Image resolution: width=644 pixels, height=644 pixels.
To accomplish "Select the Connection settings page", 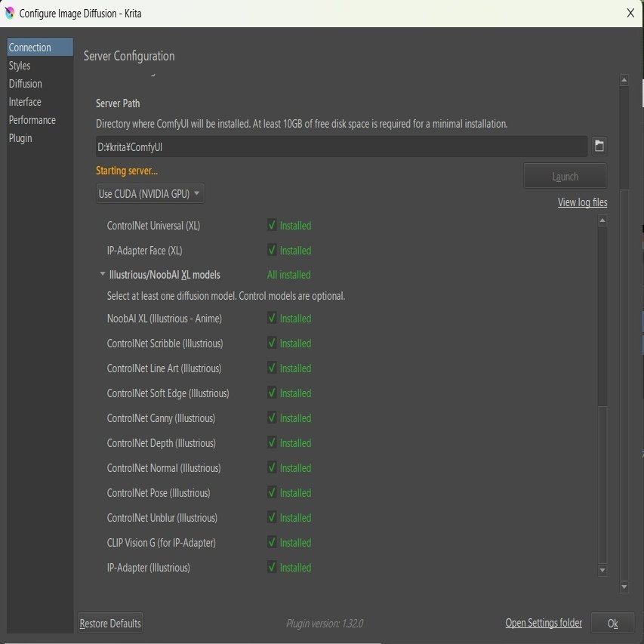I will [40, 48].
